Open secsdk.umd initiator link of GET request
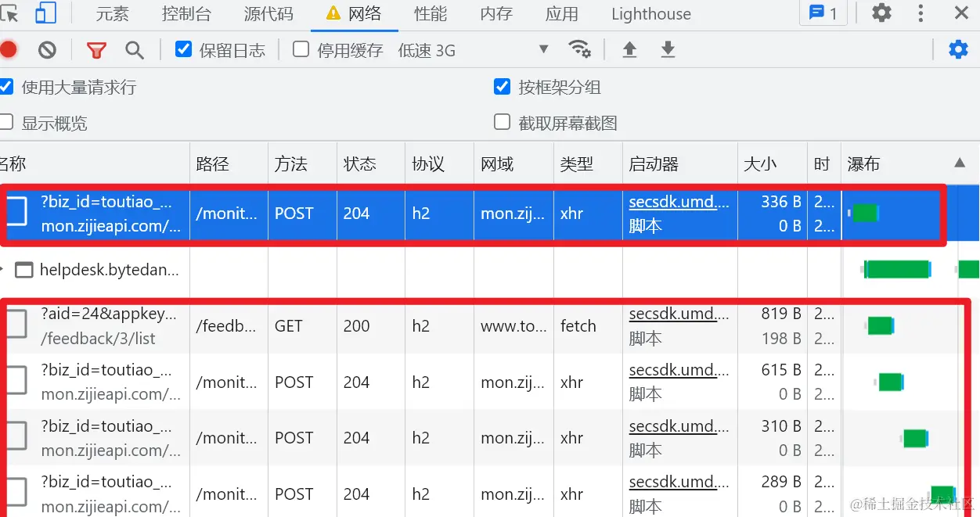980x517 pixels. (x=679, y=314)
